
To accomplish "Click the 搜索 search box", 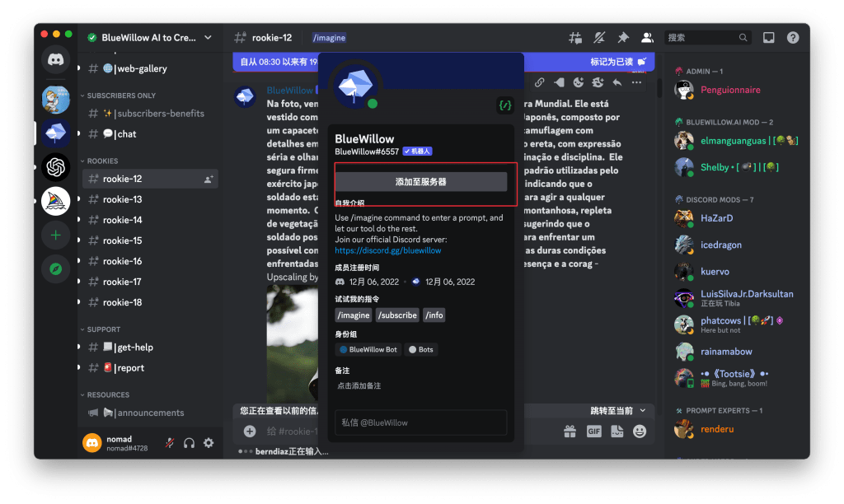I will (x=707, y=38).
